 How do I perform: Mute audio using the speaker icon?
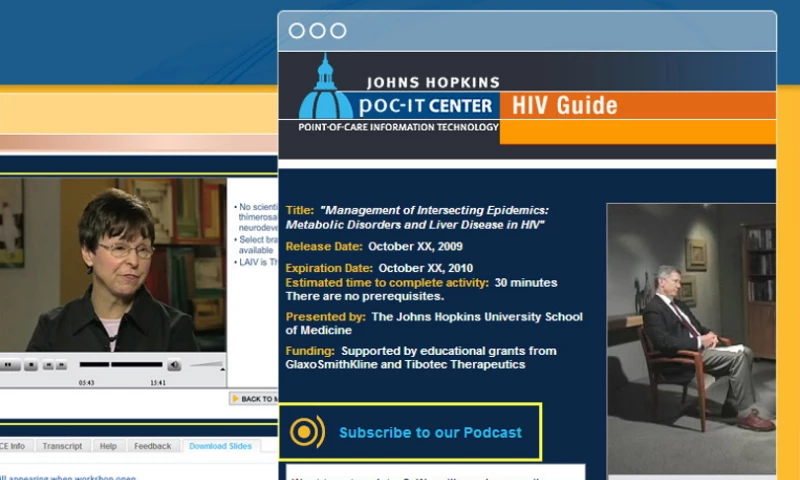[174, 366]
